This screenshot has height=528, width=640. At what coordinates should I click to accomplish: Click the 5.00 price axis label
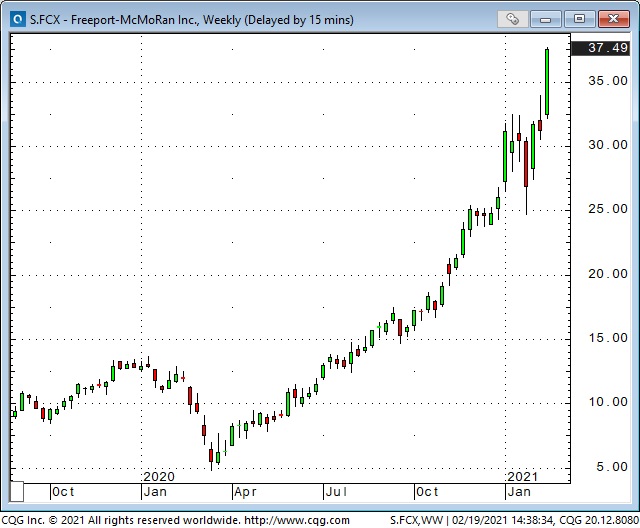(612, 466)
